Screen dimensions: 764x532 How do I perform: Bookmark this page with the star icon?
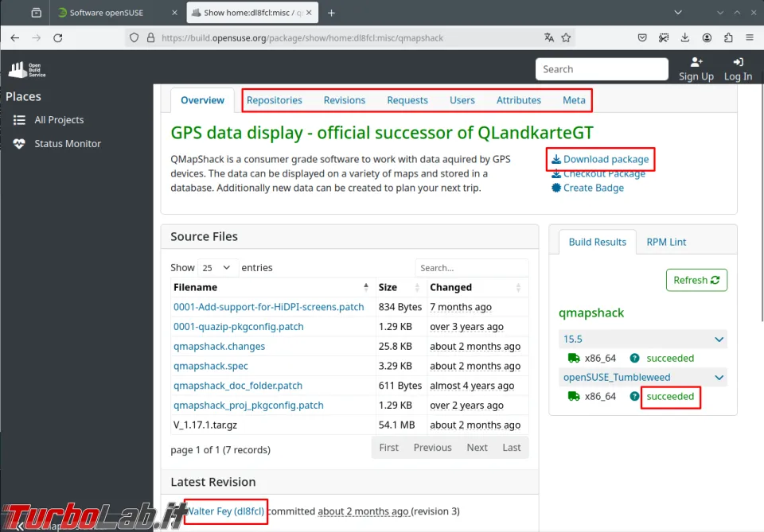[x=566, y=38]
